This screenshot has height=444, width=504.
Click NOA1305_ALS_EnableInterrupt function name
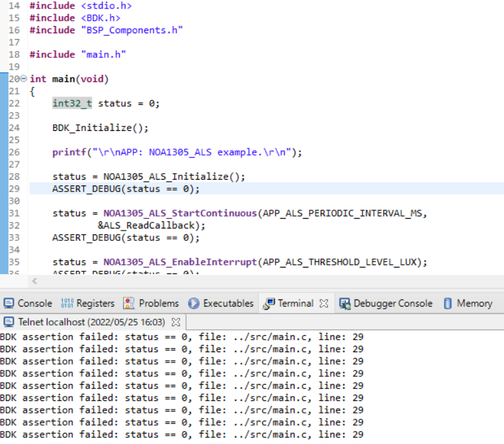[x=180, y=262]
